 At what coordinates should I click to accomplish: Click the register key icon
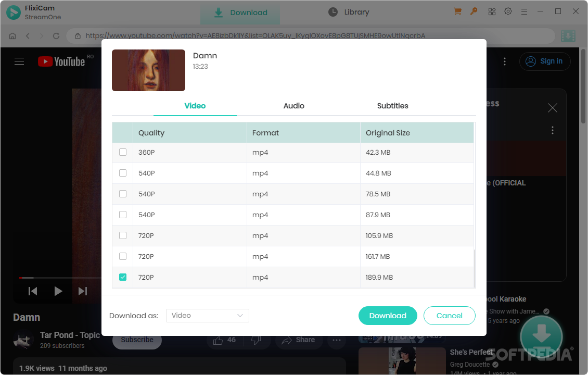(x=474, y=11)
